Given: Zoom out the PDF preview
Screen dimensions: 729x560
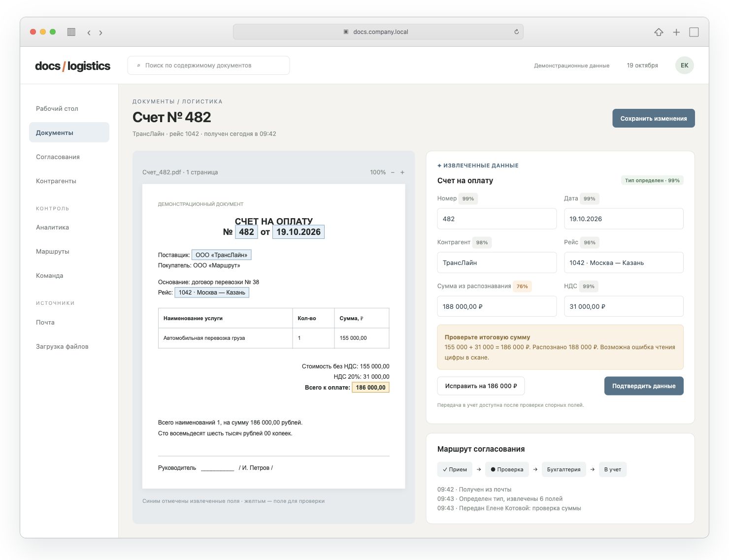Looking at the screenshot, I should [393, 172].
